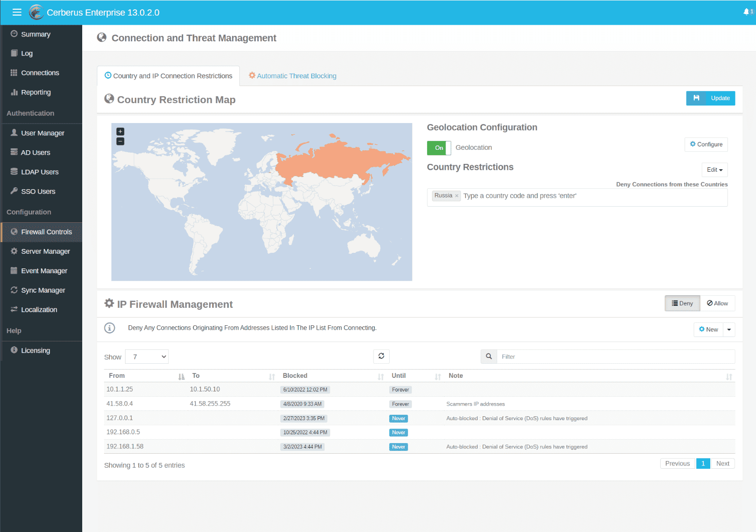Open Localization settings
Viewport: 756px width, 532px height.
coord(41,310)
